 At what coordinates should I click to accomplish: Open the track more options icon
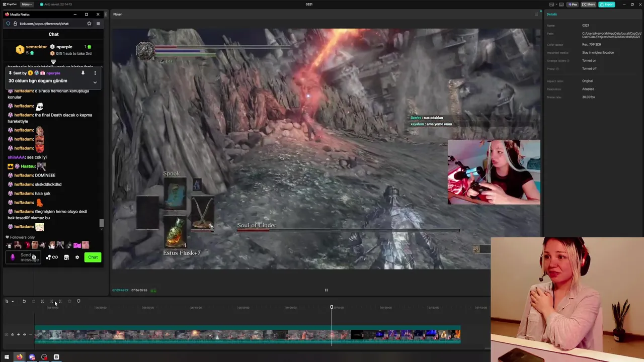click(x=30, y=334)
